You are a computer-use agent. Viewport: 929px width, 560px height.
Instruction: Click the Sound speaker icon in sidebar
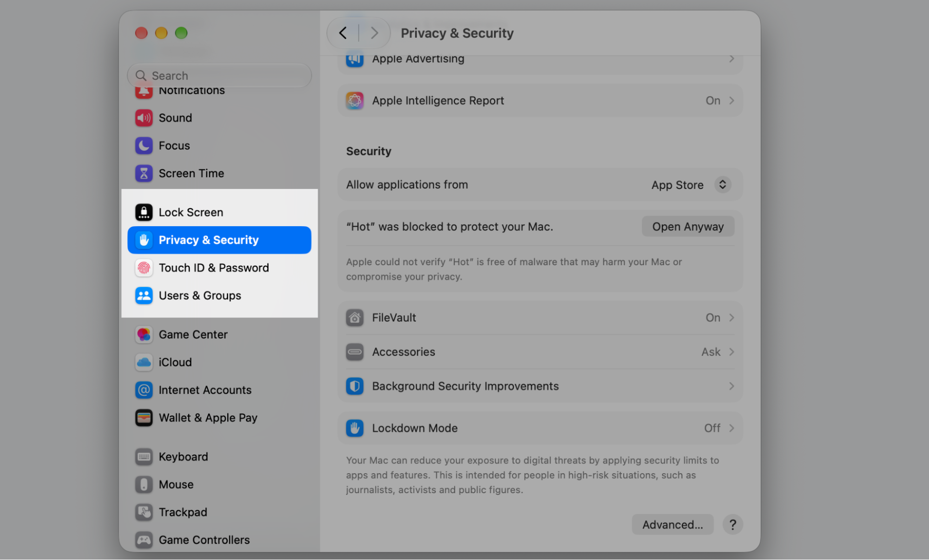point(144,118)
